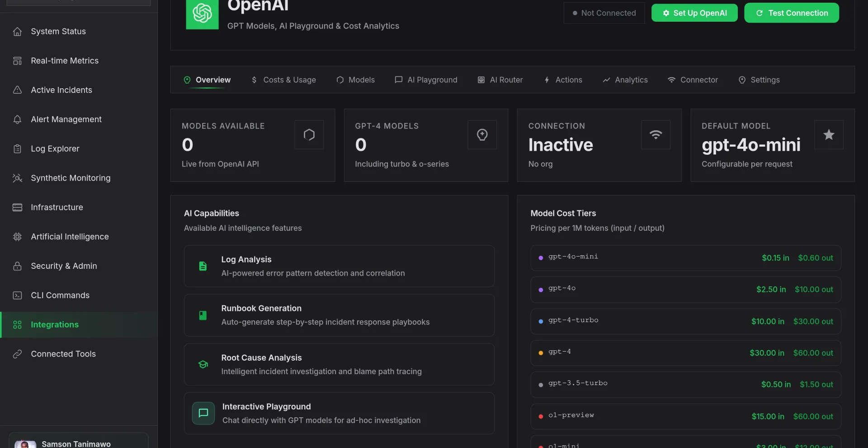Click the OpenAI logo icon
The height and width of the screenshot is (448, 868).
(x=202, y=14)
